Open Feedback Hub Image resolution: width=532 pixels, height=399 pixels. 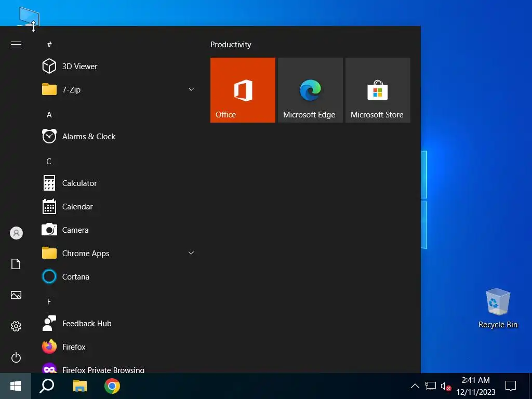tap(119, 324)
